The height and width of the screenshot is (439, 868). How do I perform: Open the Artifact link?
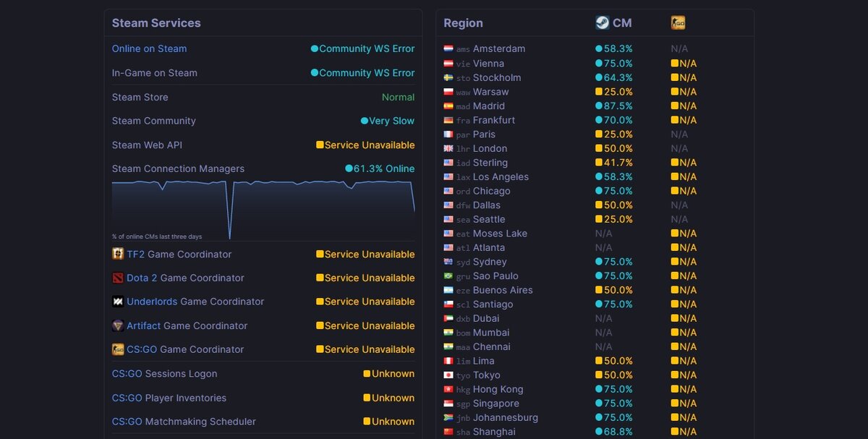[x=144, y=325]
